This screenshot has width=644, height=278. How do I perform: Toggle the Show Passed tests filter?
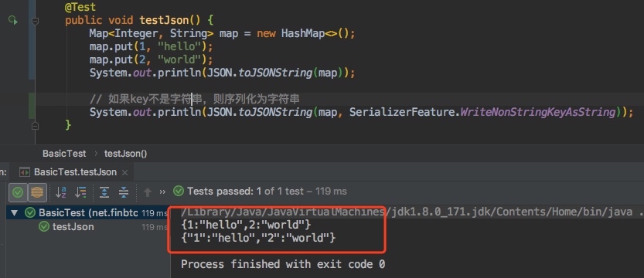point(18,192)
